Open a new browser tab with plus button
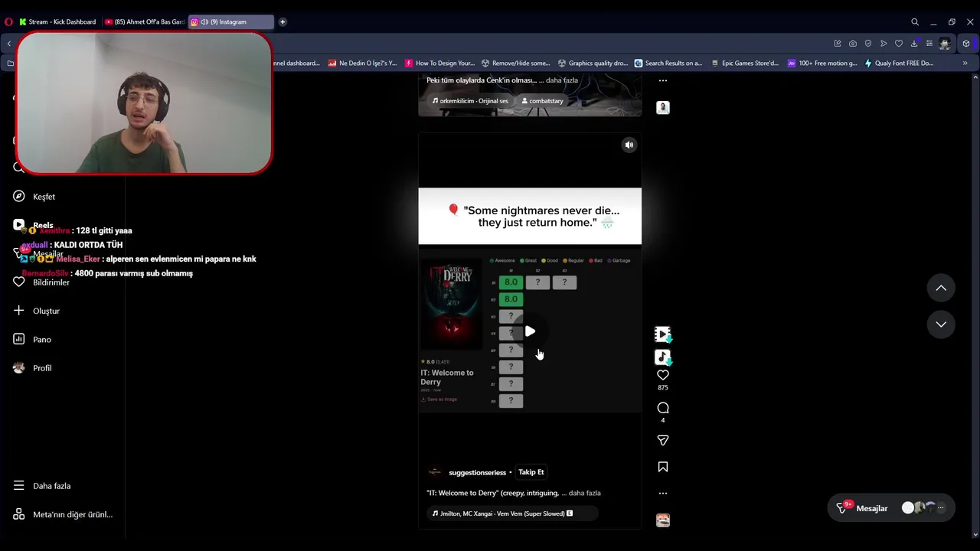This screenshot has height=551, width=980. (x=283, y=22)
